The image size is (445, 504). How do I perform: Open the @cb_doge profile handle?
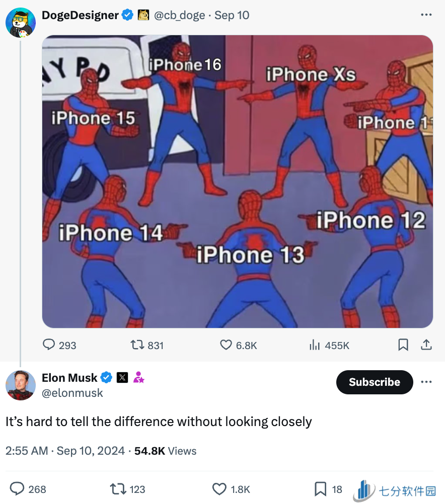[x=179, y=15]
